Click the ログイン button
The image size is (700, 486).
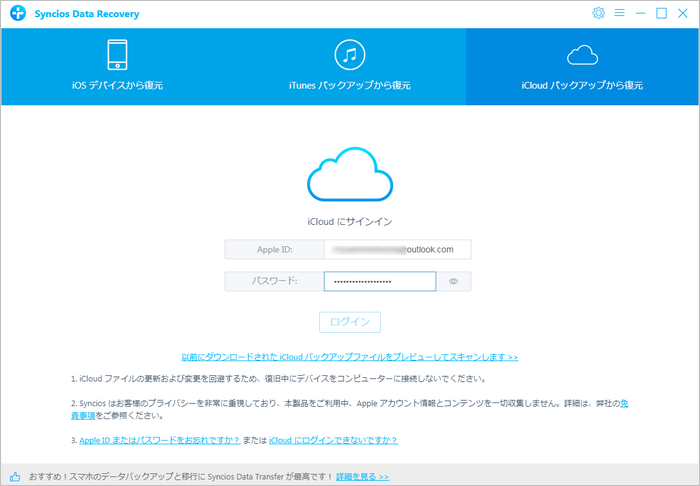tap(350, 322)
